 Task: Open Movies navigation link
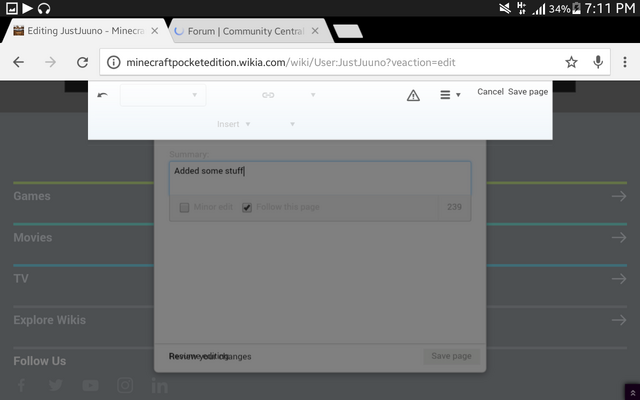click(x=33, y=238)
